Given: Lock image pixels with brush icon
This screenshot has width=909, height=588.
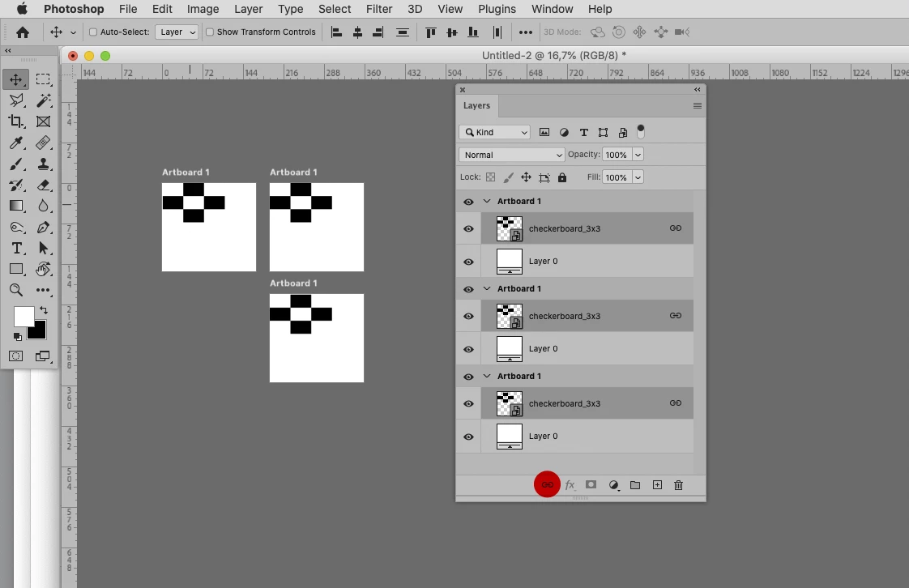Looking at the screenshot, I should tap(509, 177).
